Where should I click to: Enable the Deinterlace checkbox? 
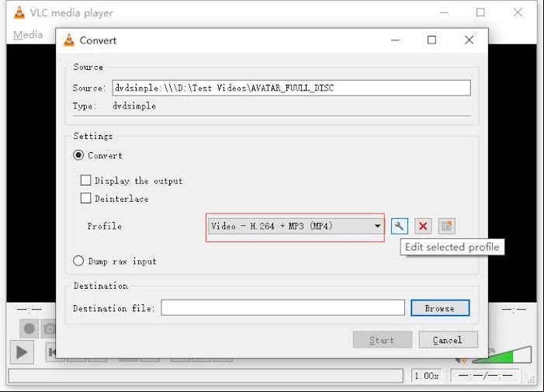(x=85, y=198)
